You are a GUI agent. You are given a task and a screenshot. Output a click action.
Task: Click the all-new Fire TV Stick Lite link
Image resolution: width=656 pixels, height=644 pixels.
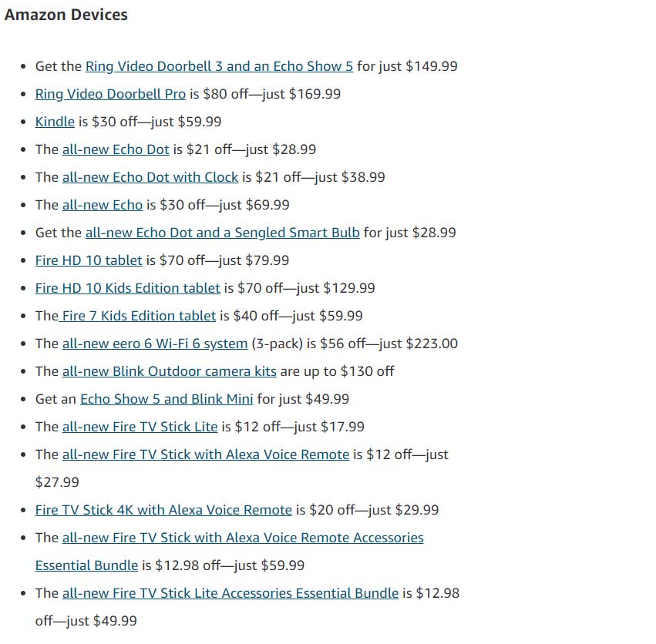point(140,427)
